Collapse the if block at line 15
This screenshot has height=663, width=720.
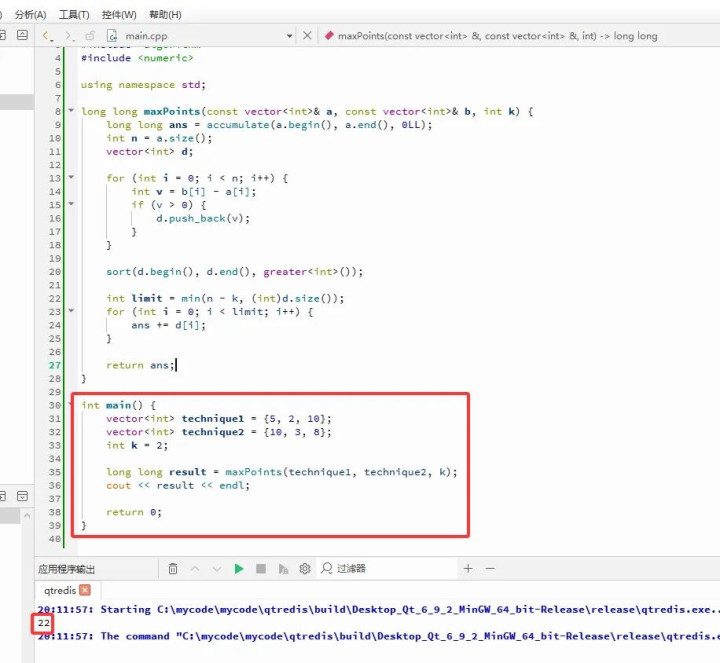click(71, 203)
